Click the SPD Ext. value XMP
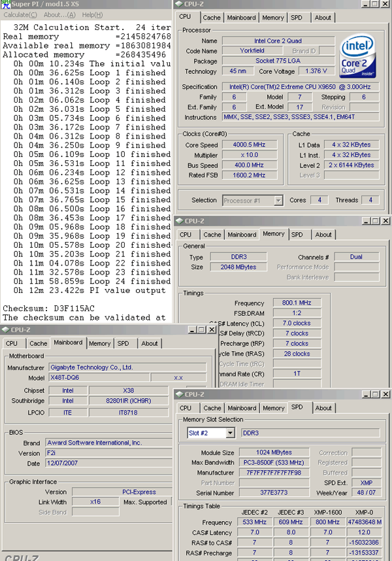 [x=367, y=483]
